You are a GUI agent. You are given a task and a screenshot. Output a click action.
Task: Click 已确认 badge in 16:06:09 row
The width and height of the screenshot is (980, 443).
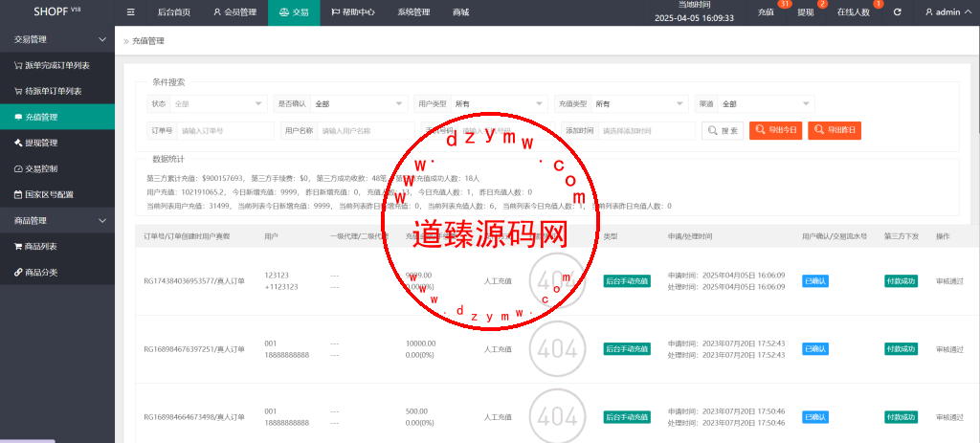(x=815, y=281)
